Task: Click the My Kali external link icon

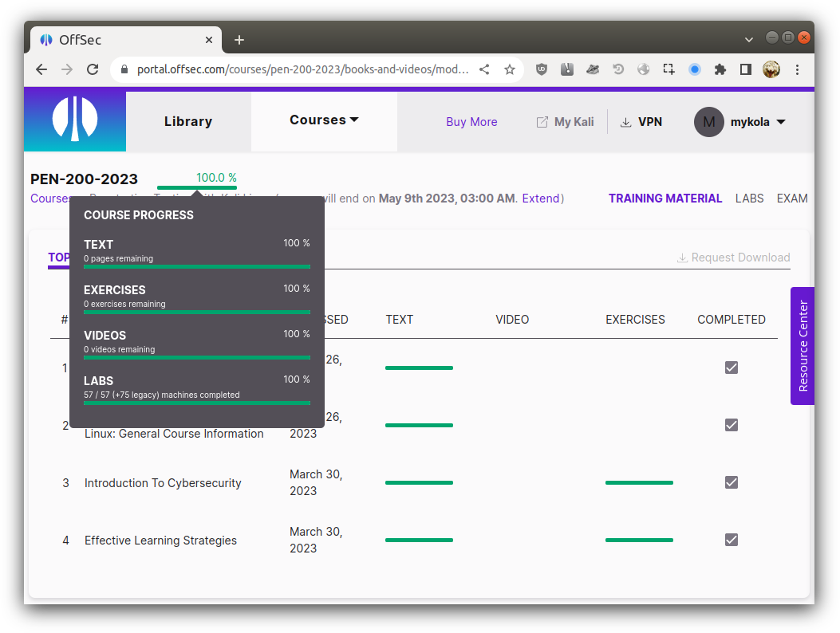Action: pyautogui.click(x=542, y=122)
